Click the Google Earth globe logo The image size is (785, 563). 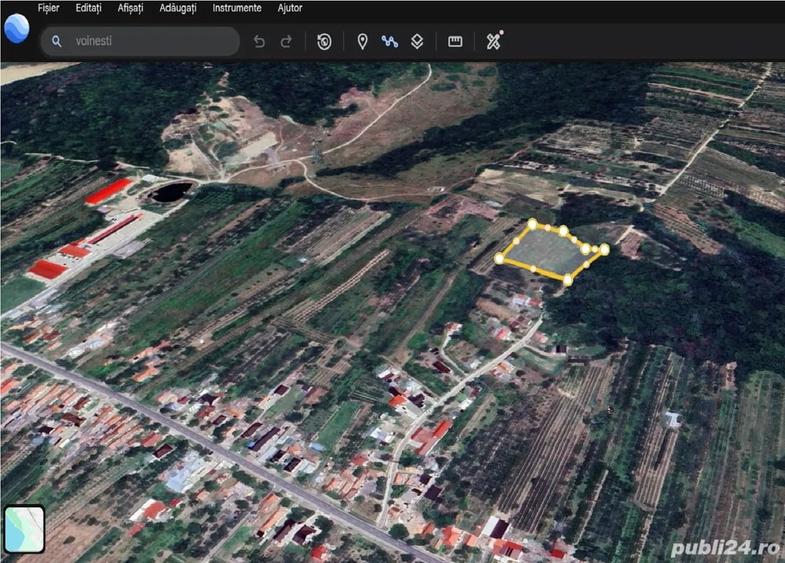pos(17,29)
